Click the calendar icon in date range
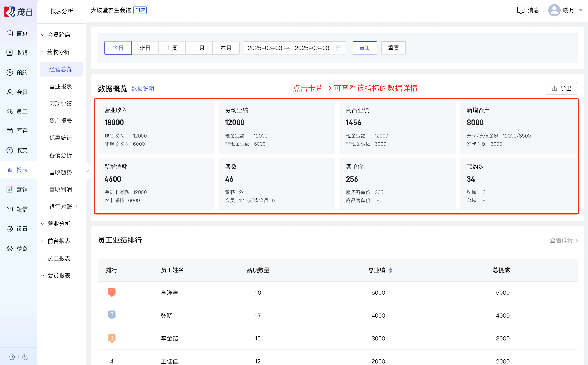 [339, 48]
